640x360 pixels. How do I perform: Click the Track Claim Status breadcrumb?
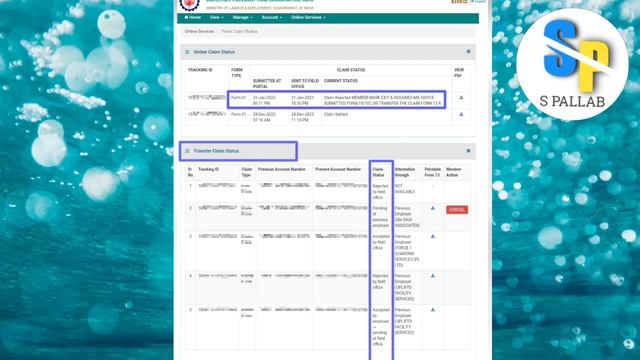click(239, 31)
